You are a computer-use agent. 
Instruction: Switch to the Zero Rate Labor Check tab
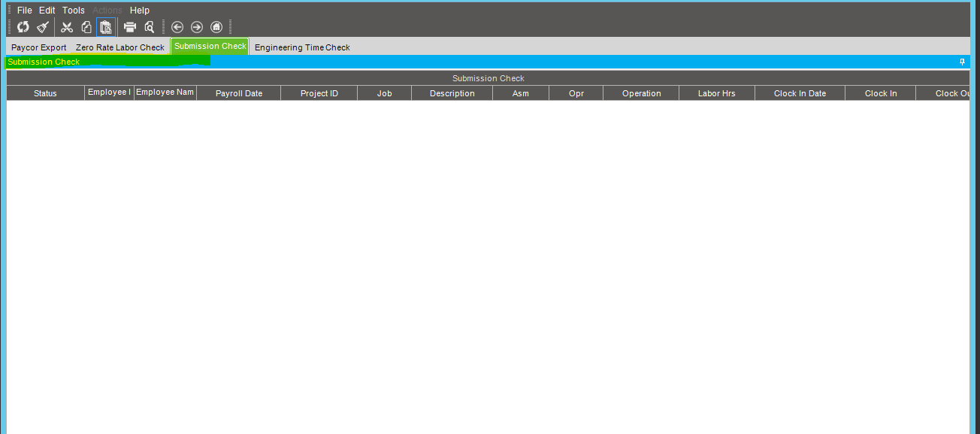(120, 47)
